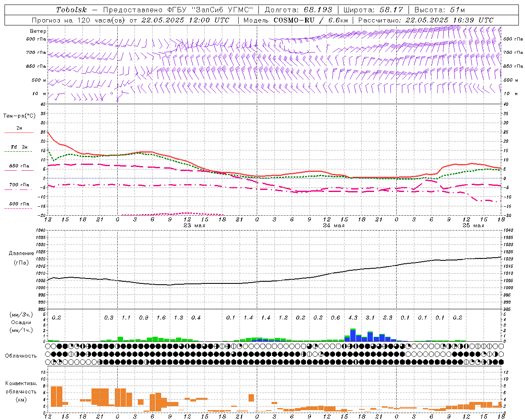Select the 'Широта: 58.17' header value
Screen dimensions: 525x420
point(373,10)
